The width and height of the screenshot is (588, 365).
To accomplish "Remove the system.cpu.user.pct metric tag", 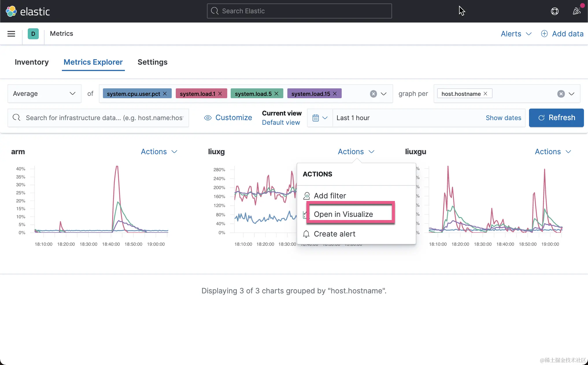I will 165,94.
